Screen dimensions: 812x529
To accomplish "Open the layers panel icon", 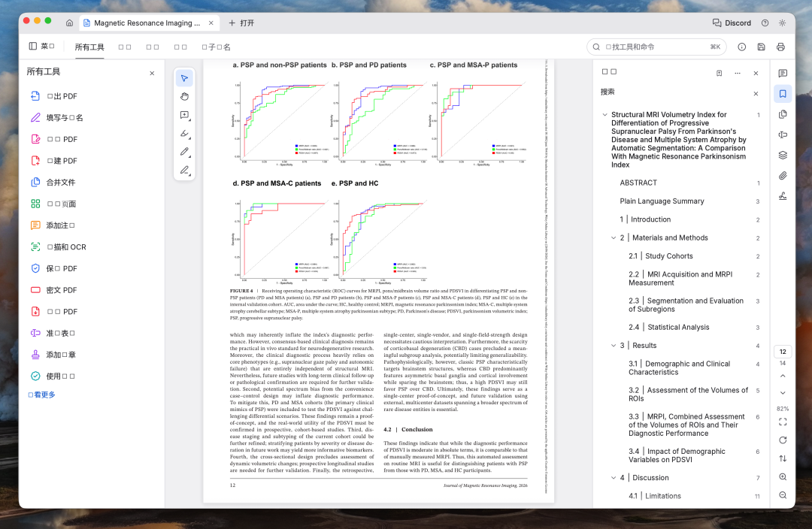I will click(783, 156).
